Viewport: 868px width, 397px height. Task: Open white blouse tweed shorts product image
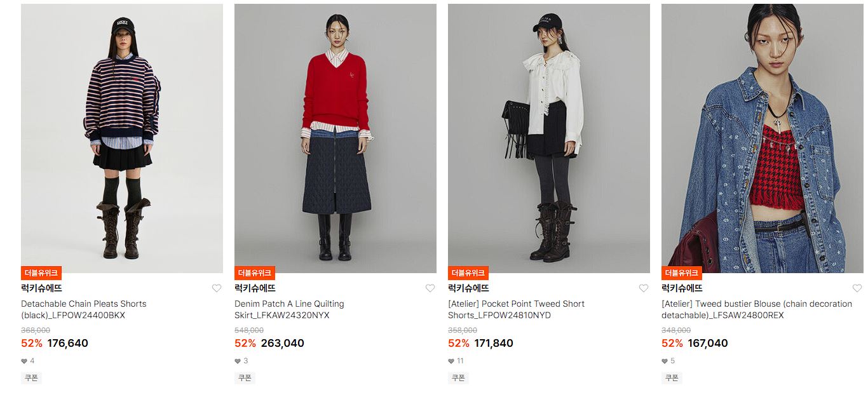(x=549, y=138)
